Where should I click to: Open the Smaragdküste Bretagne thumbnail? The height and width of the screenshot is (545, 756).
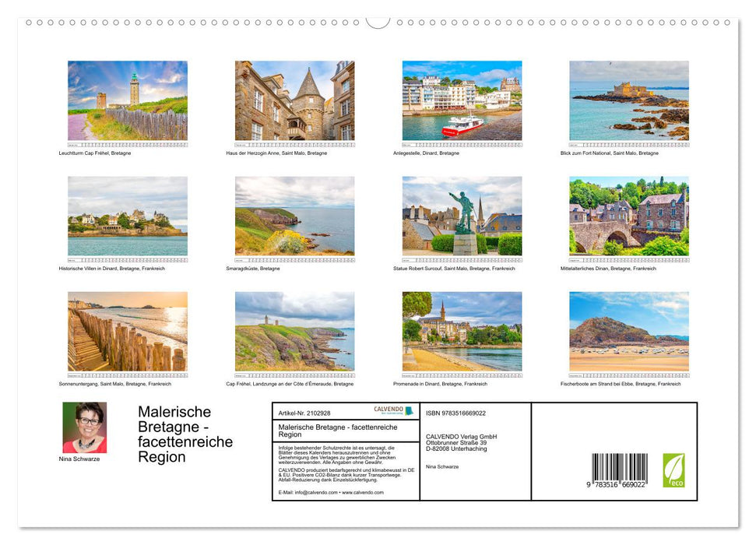tap(294, 216)
